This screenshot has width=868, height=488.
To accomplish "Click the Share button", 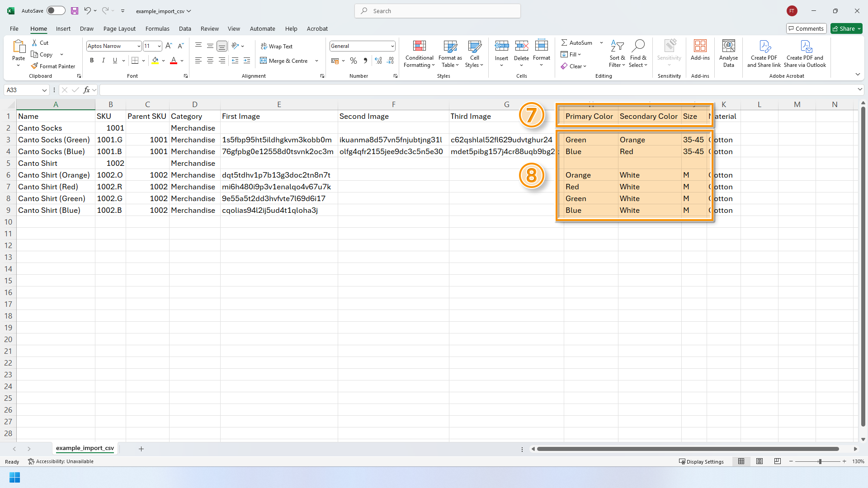I will click(846, 28).
